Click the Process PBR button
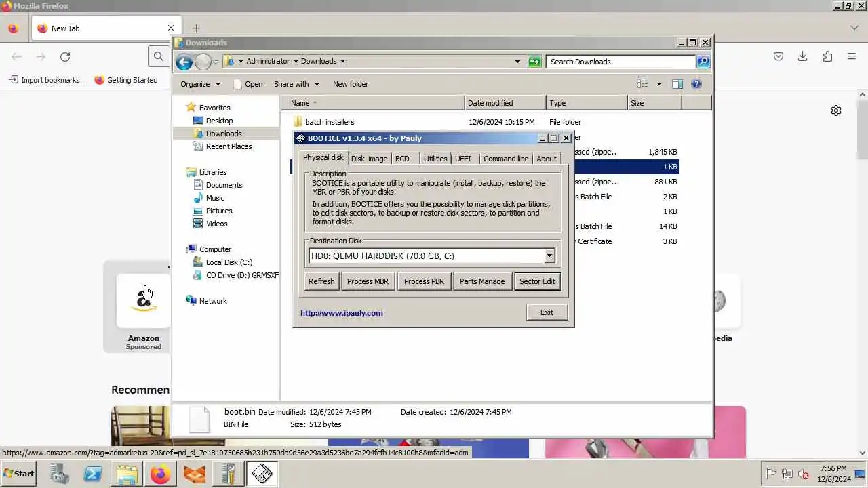This screenshot has height=488, width=868. pos(424,281)
